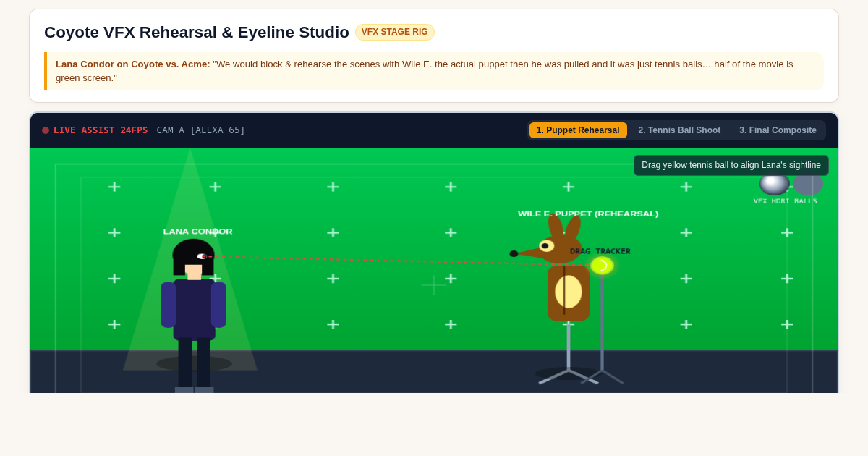Click the Wile E. puppet figure
Viewport: 868px width, 456px height.
[x=558, y=269]
